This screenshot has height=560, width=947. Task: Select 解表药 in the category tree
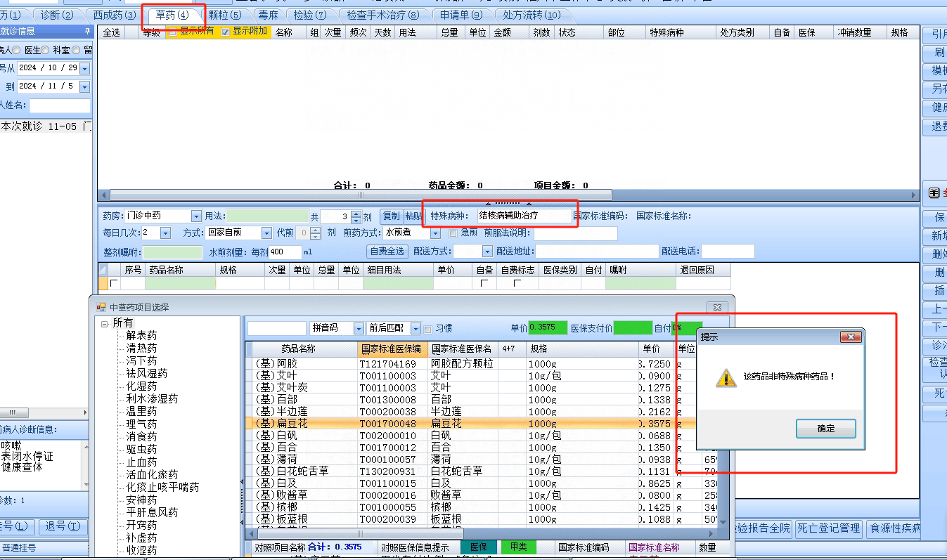[x=141, y=336]
